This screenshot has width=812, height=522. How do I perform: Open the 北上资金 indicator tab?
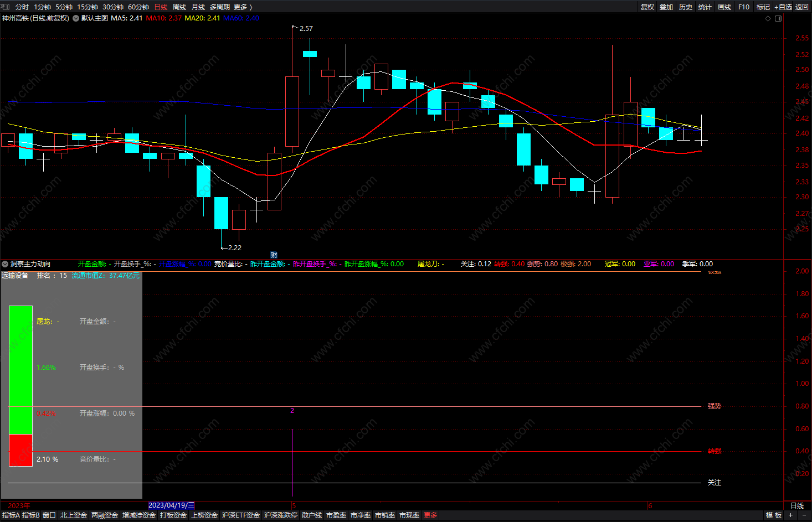74,515
